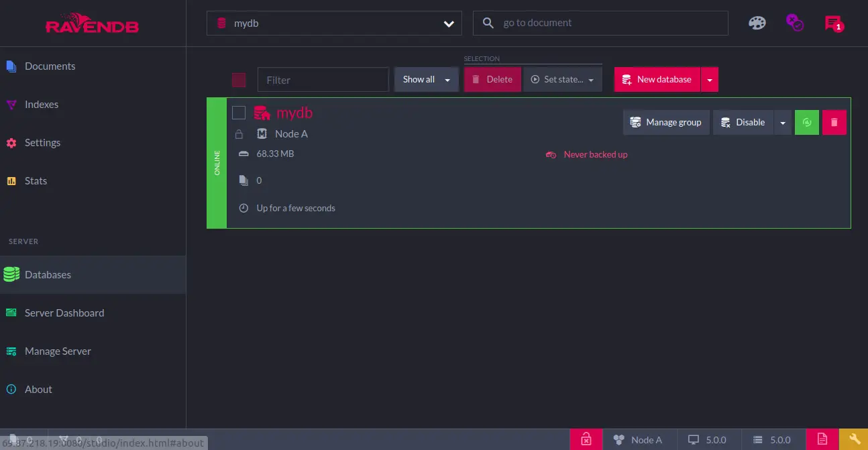Open Manage Server menu item

[93, 351]
